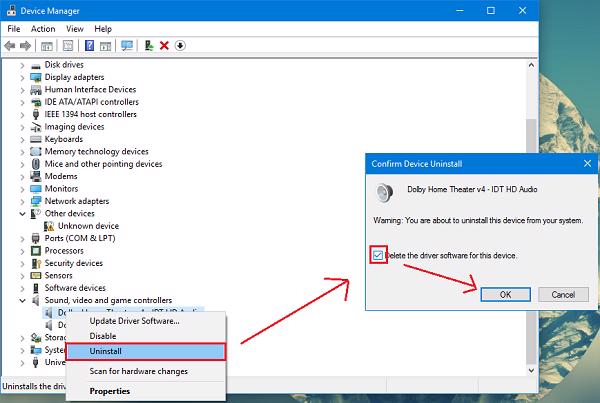Expand the Network adapters node

tap(23, 201)
